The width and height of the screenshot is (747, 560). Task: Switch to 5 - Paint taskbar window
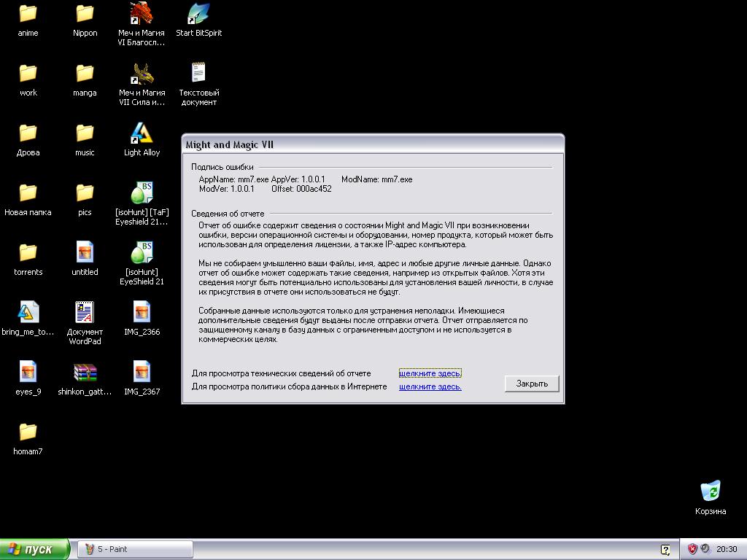[x=136, y=549]
